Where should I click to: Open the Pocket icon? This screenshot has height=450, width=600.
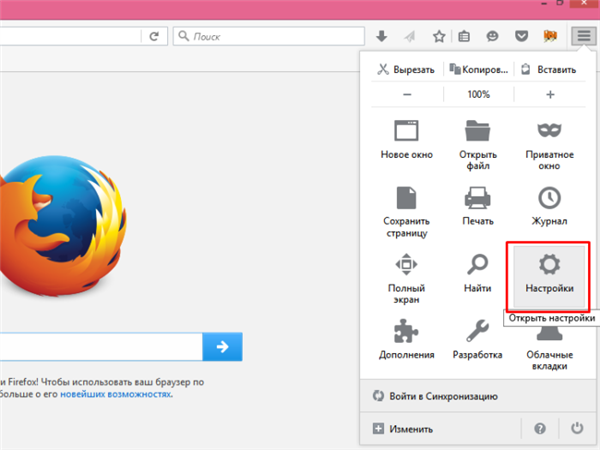click(x=521, y=36)
